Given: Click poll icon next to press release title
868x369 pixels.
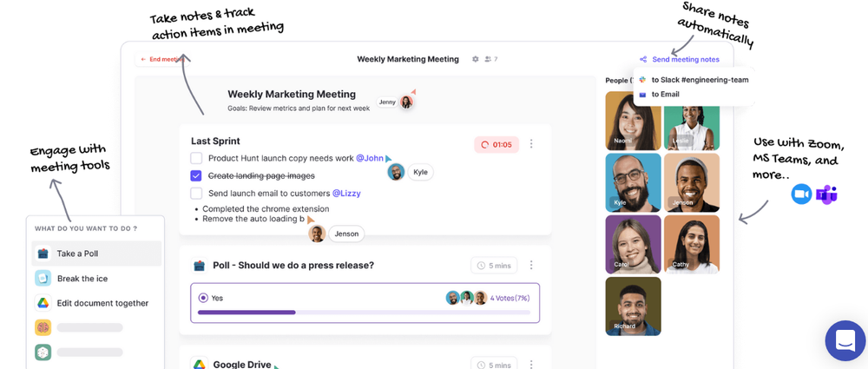Looking at the screenshot, I should [x=200, y=266].
